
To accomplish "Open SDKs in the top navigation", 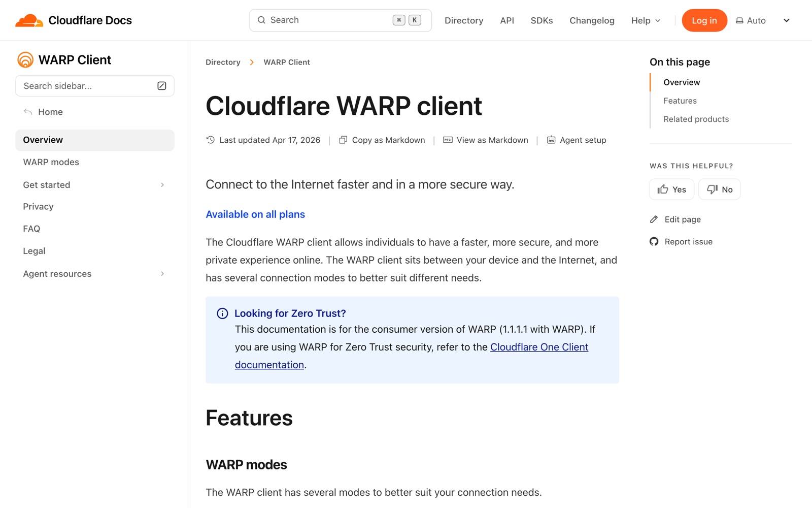I will (542, 21).
